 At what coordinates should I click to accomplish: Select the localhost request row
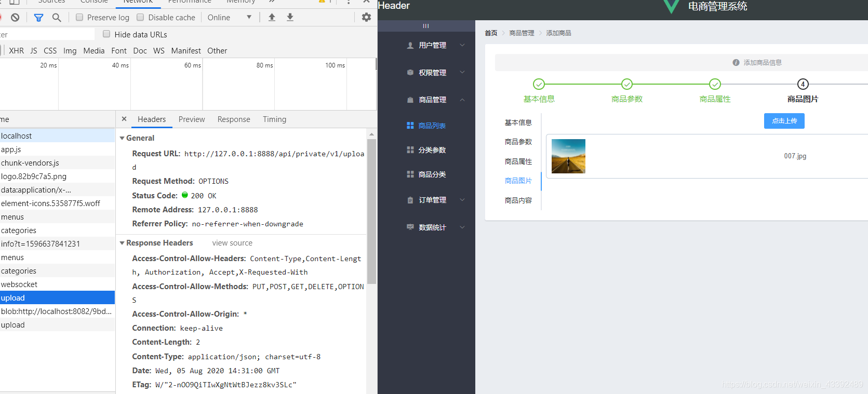[x=57, y=135]
